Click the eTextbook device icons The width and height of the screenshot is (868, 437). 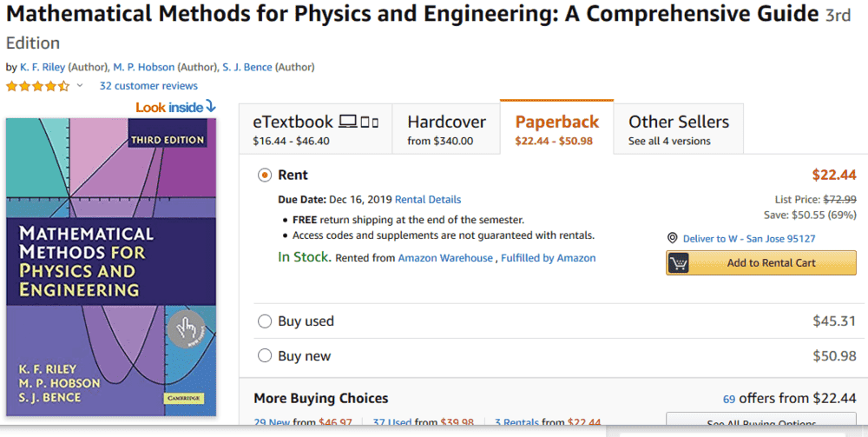click(x=358, y=122)
